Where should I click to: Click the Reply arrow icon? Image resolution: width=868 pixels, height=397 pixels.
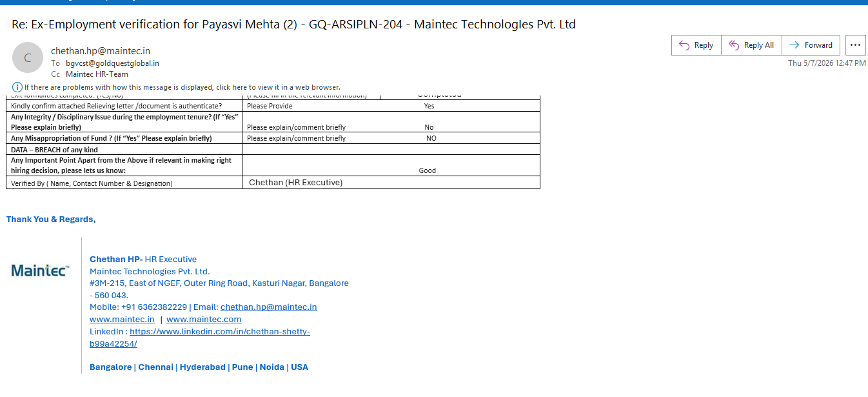[x=684, y=45]
